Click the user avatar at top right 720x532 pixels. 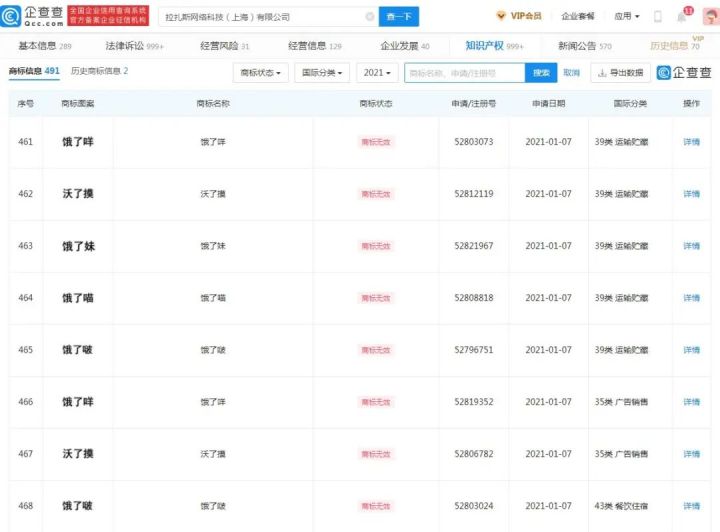click(x=708, y=17)
